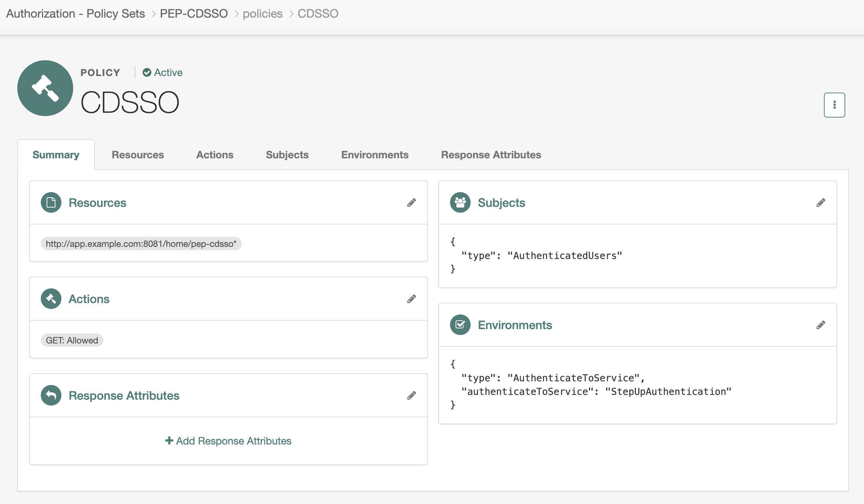Edit Subjects using the pencil icon
This screenshot has height=504, width=864.
821,203
